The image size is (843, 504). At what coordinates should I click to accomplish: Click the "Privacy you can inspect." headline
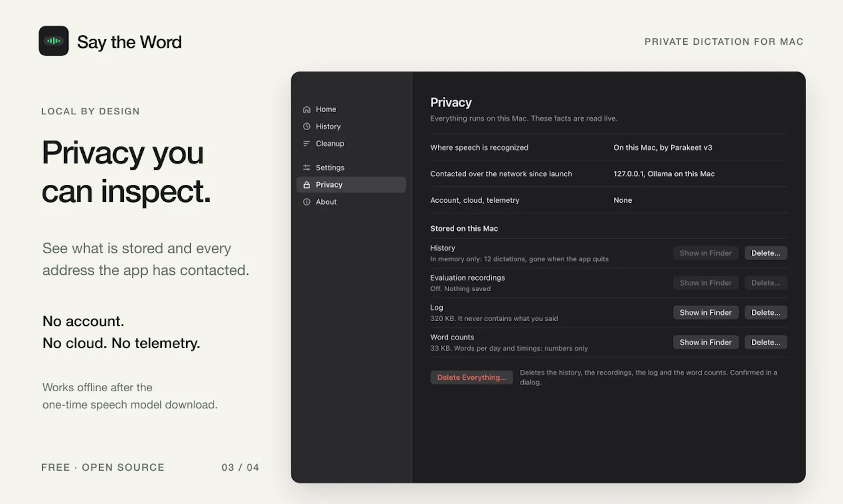click(126, 172)
